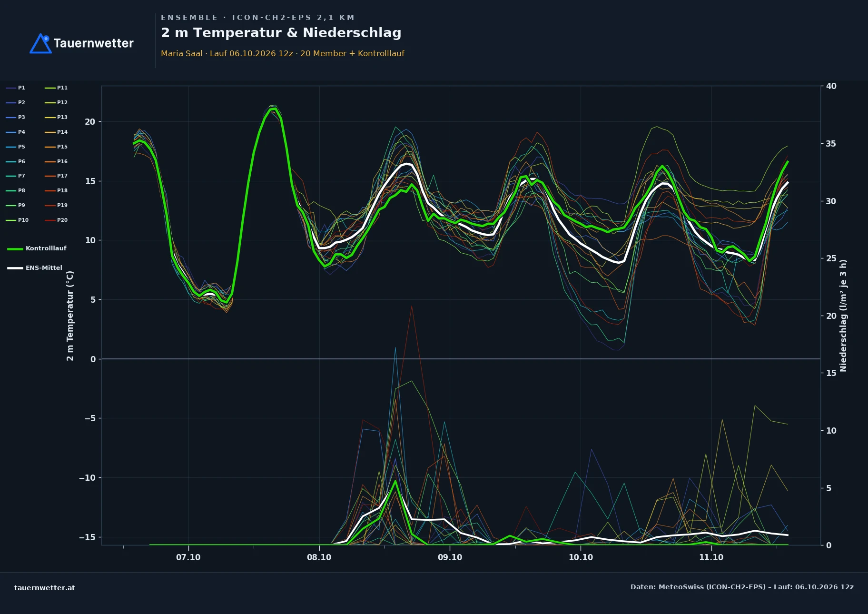Click the Kontrolllauf legend entry
The width and height of the screenshot is (868, 614).
pos(37,248)
